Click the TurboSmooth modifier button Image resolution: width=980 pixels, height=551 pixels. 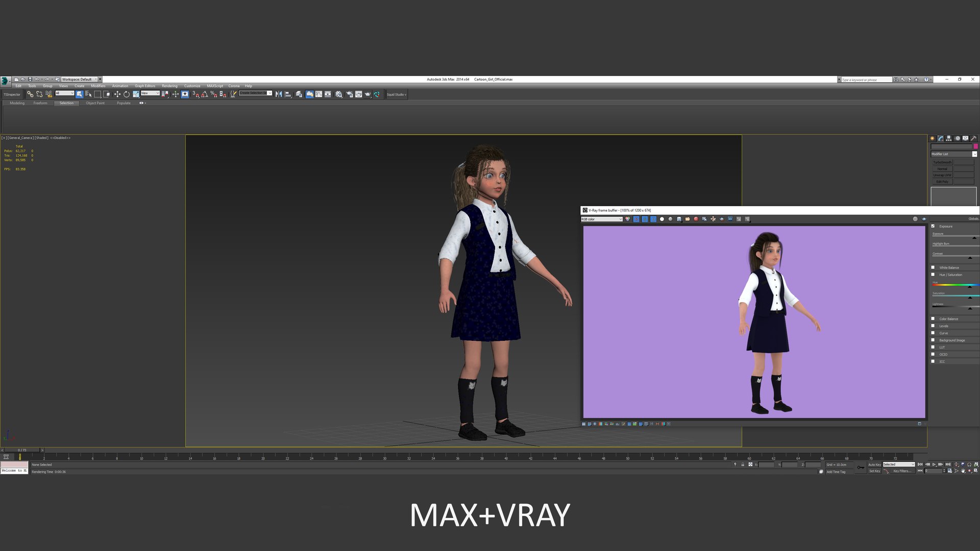[x=942, y=162]
